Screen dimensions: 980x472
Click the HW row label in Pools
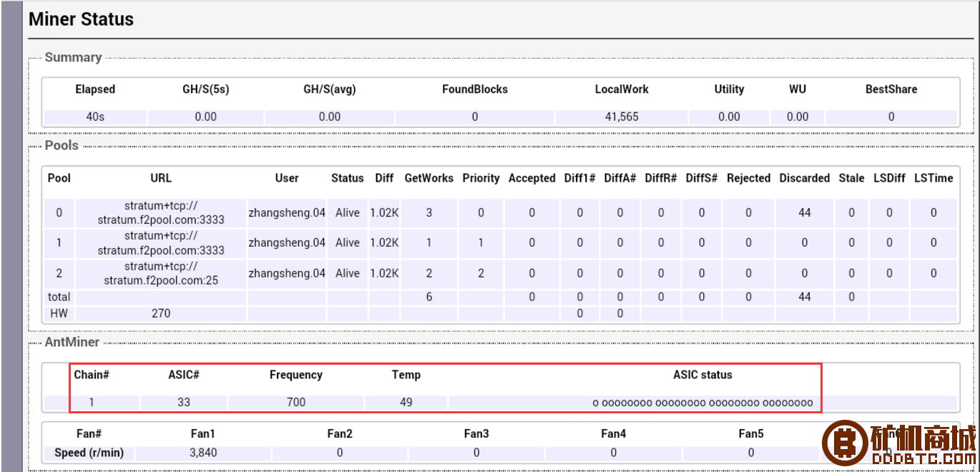click(x=59, y=313)
